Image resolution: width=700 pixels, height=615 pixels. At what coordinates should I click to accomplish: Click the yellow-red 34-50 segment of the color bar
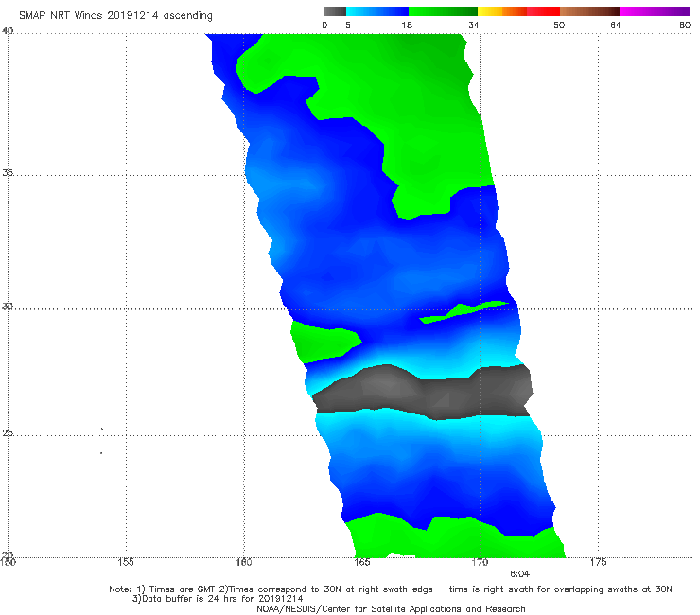(x=518, y=11)
